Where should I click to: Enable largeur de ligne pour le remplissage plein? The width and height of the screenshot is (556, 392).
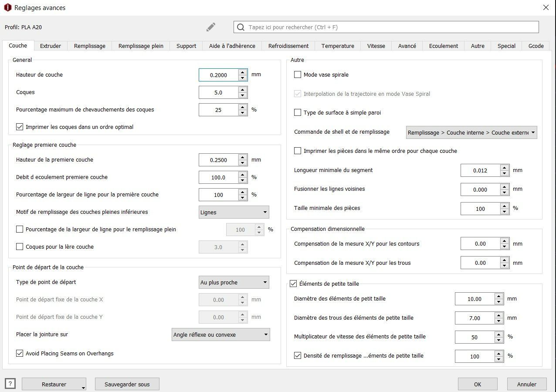coord(20,229)
